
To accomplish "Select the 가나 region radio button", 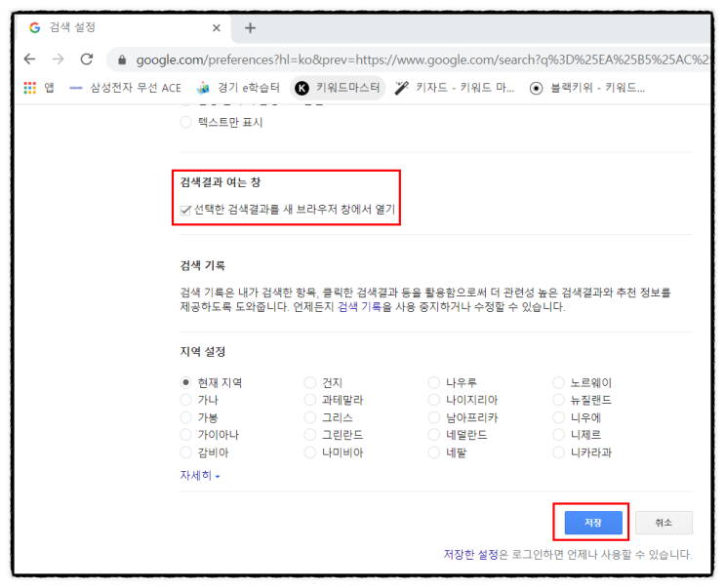I will [x=185, y=400].
